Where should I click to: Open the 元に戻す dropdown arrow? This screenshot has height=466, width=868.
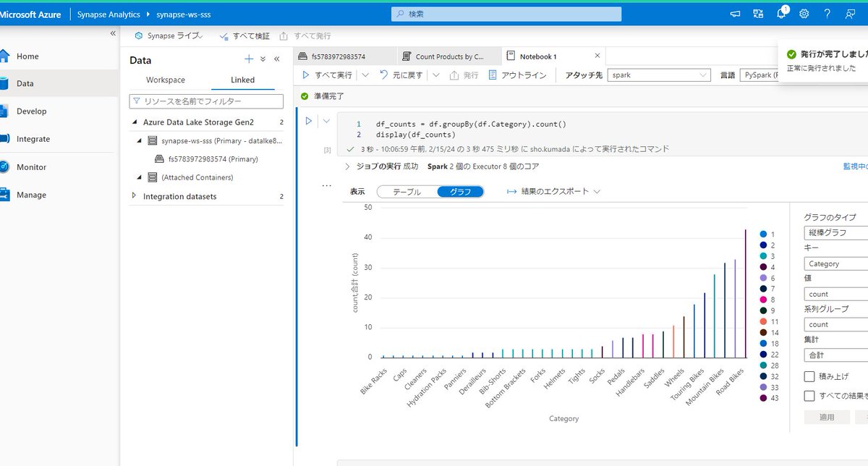(x=438, y=75)
